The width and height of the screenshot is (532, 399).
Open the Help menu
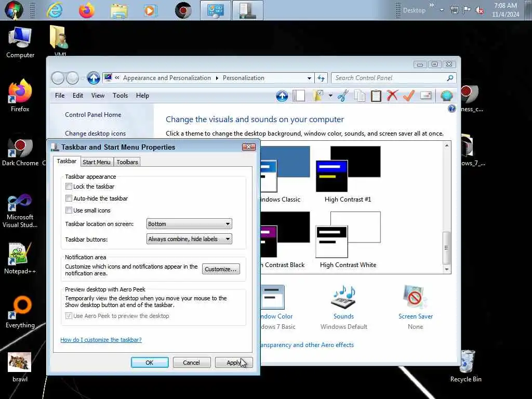[x=142, y=96]
